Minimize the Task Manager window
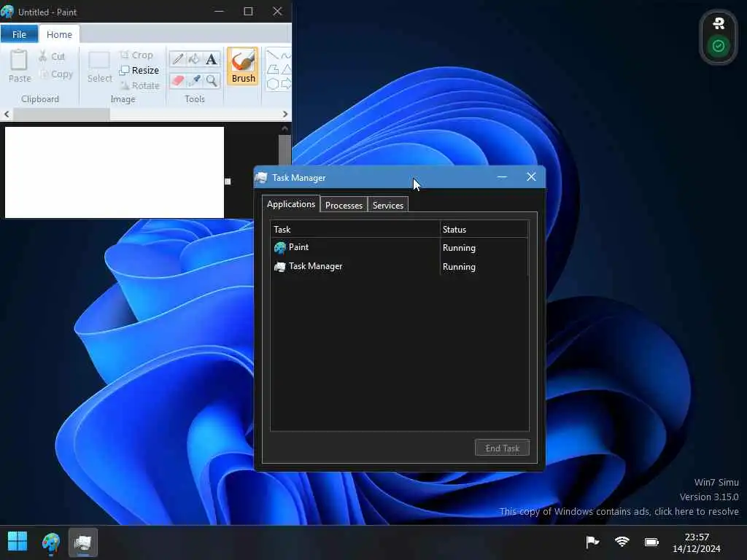The width and height of the screenshot is (747, 560). 502,177
